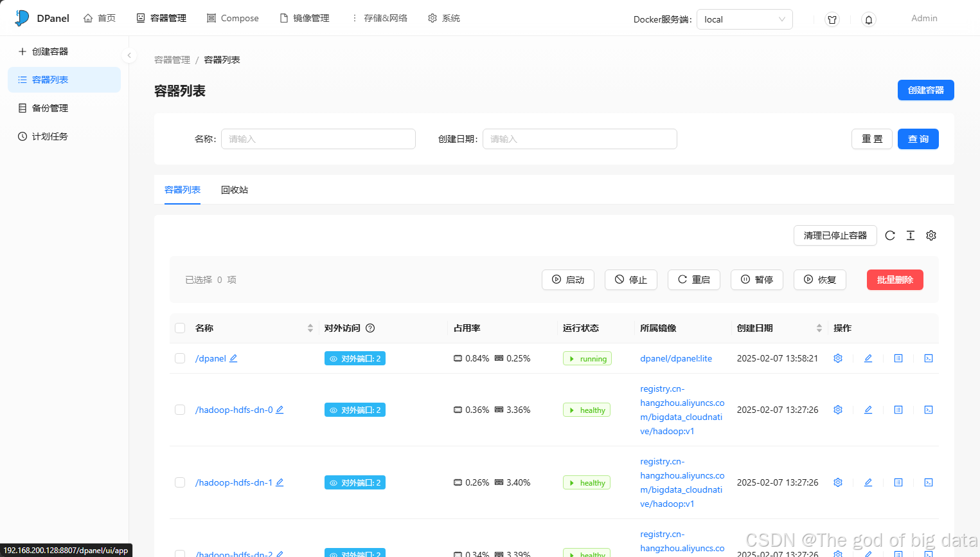
Task: Click the red 批量删除 button
Action: click(x=895, y=280)
